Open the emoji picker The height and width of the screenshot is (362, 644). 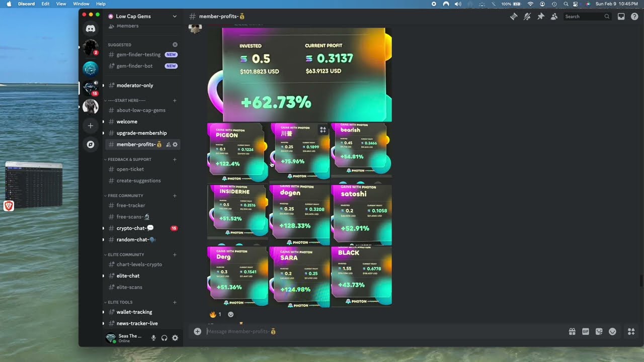[x=612, y=331]
